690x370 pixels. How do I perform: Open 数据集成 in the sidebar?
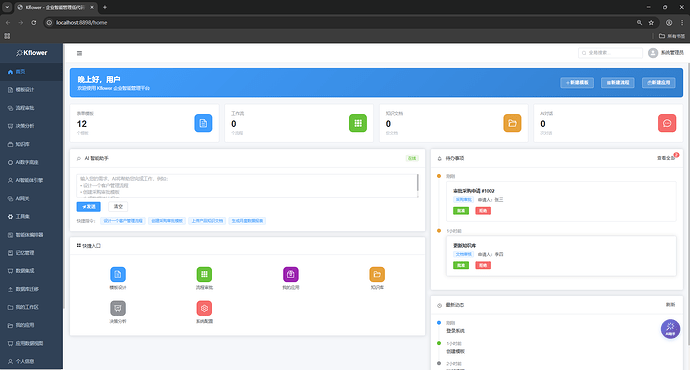[x=31, y=271]
